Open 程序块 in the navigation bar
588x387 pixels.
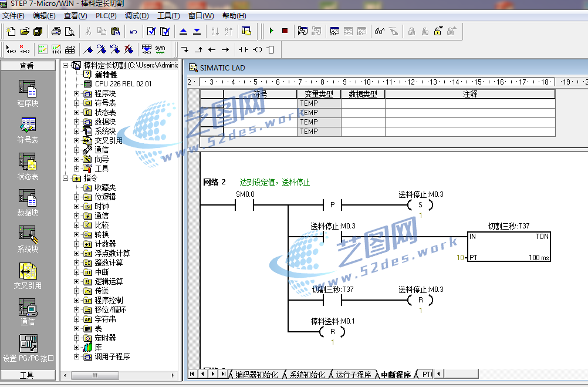click(28, 93)
